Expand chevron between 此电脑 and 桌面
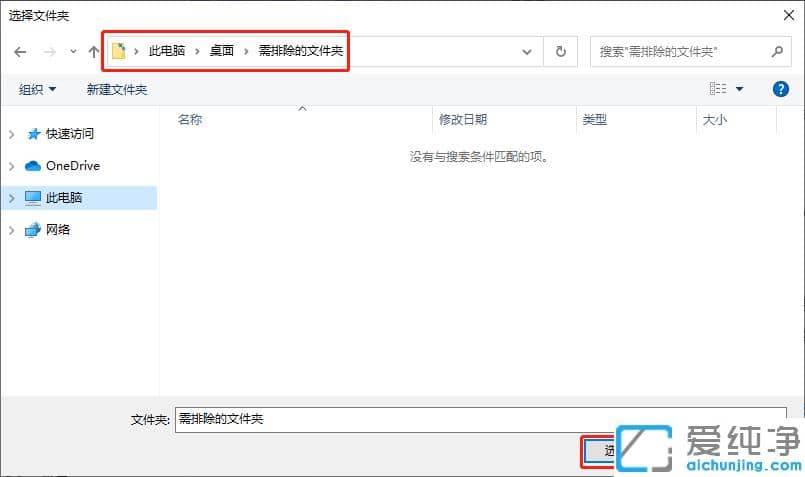 click(197, 51)
